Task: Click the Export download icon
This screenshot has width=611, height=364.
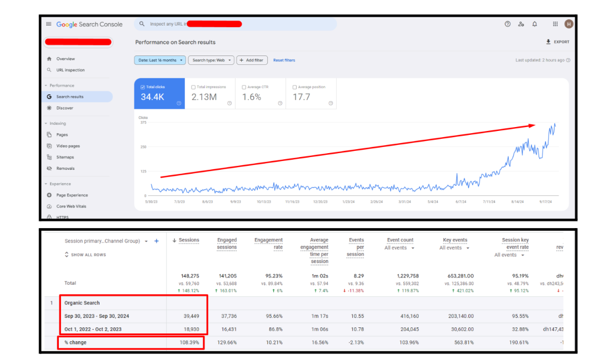Action: pos(548,42)
